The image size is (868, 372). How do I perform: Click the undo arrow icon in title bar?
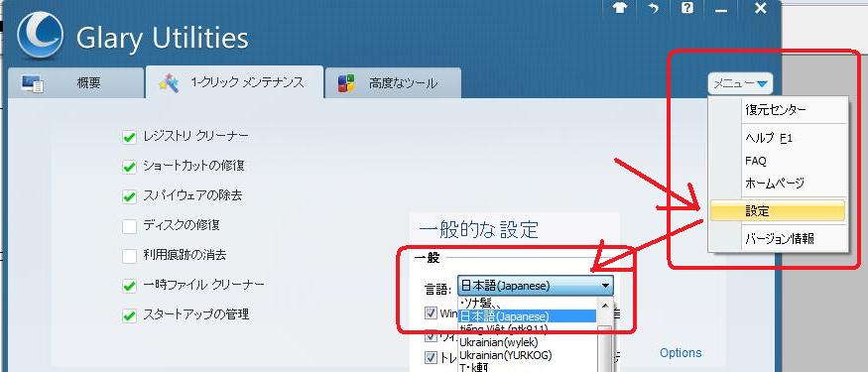pos(654,9)
